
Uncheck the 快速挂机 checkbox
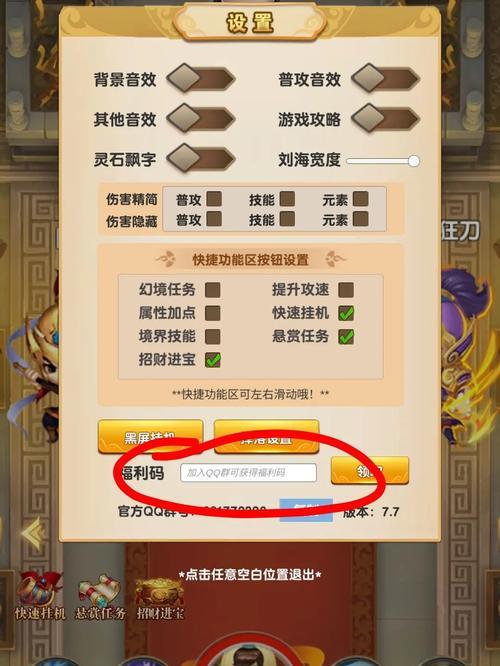pos(346,313)
